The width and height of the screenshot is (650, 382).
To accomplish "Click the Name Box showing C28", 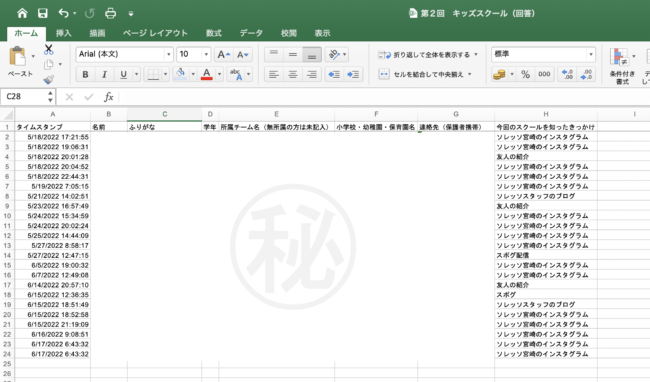I will 24,97.
